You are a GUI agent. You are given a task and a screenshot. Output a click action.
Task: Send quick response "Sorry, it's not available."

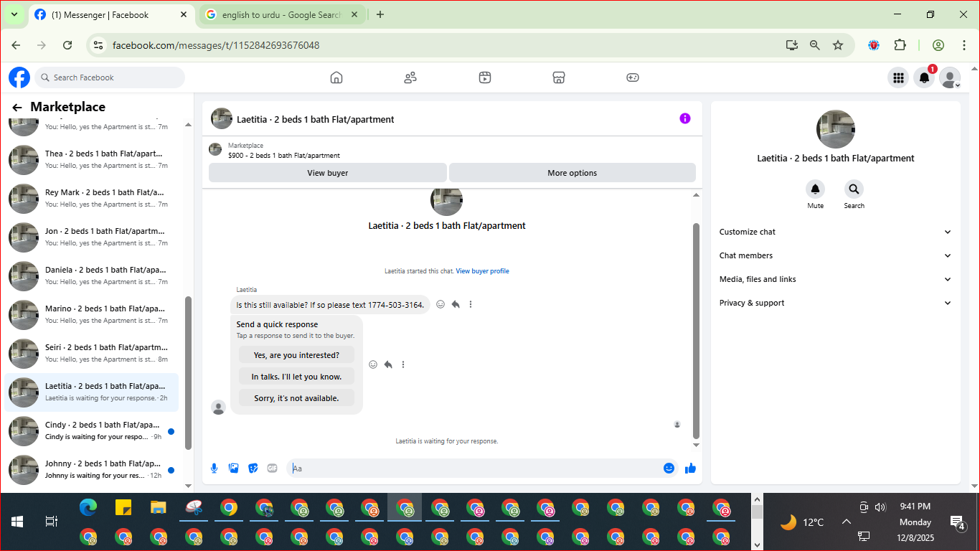tap(296, 398)
